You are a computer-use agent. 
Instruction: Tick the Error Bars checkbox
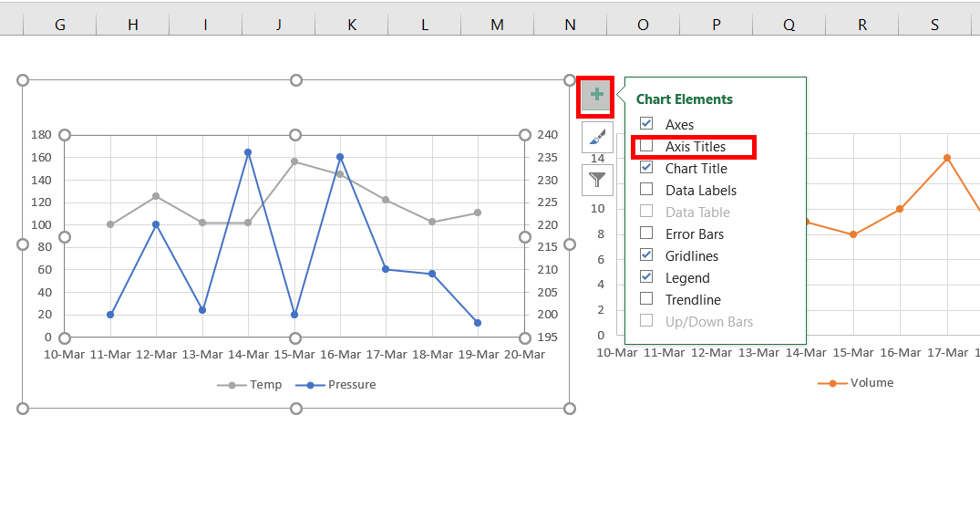pos(646,234)
